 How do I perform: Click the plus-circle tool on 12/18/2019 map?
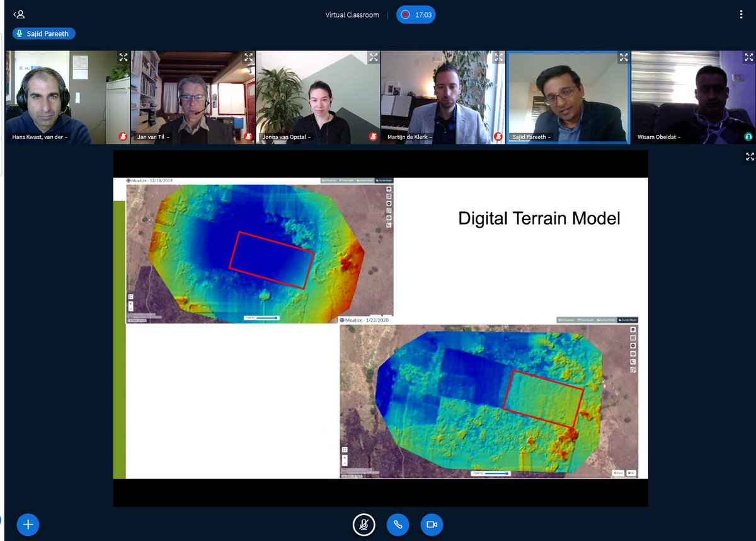389,203
